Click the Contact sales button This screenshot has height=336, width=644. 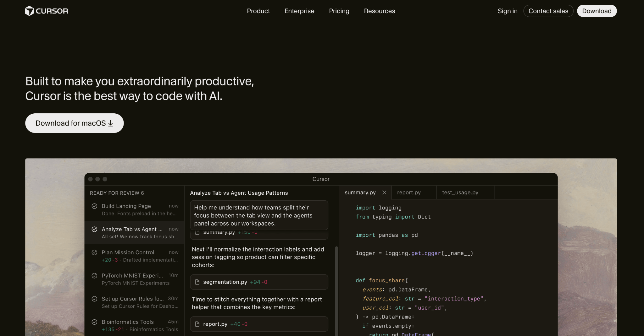coord(548,11)
